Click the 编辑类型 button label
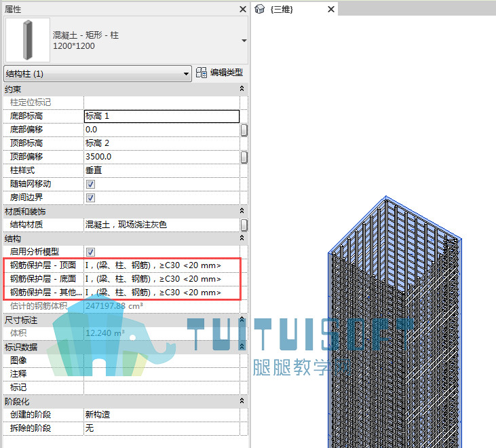 click(x=227, y=73)
